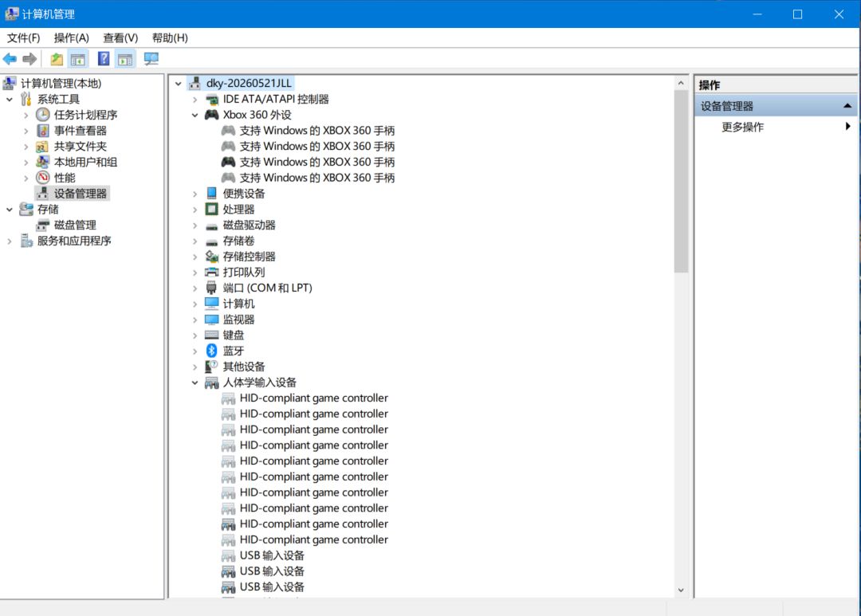This screenshot has height=616, width=861.
Task: Click the 操作 pane header
Action: 776,84
